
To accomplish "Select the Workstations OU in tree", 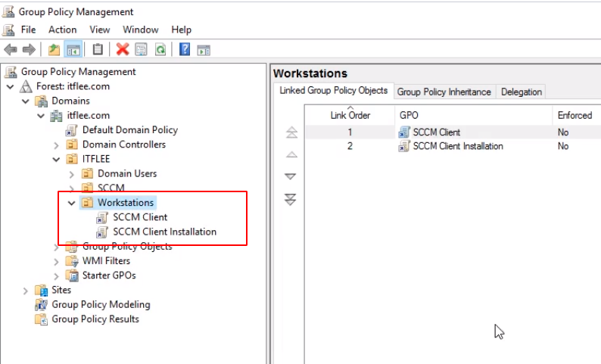I will coord(126,203).
